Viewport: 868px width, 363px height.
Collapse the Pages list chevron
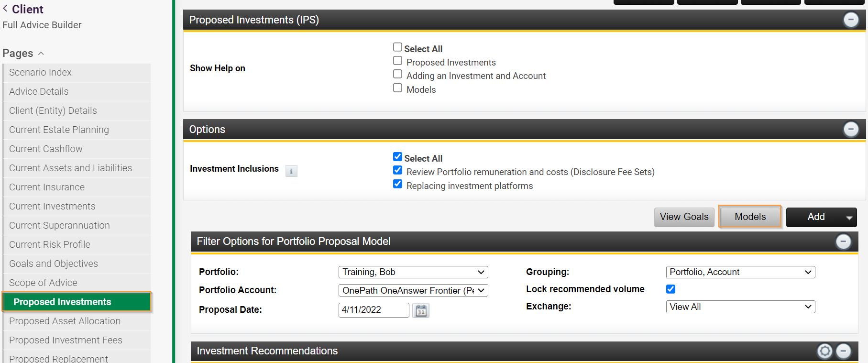click(x=41, y=54)
